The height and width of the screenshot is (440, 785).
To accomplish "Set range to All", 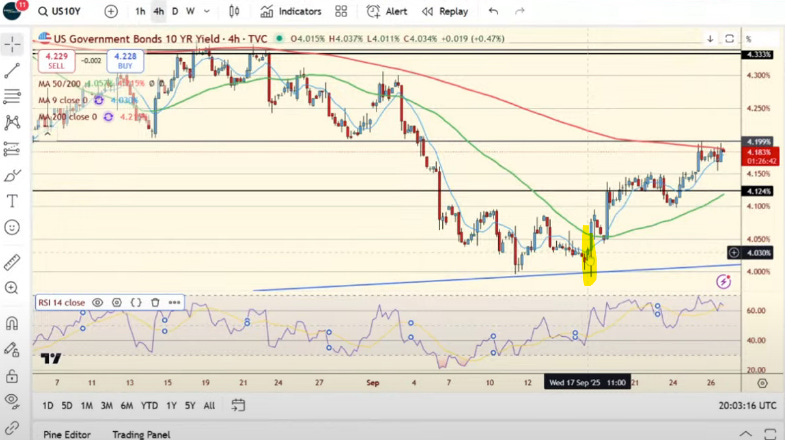I will [209, 405].
